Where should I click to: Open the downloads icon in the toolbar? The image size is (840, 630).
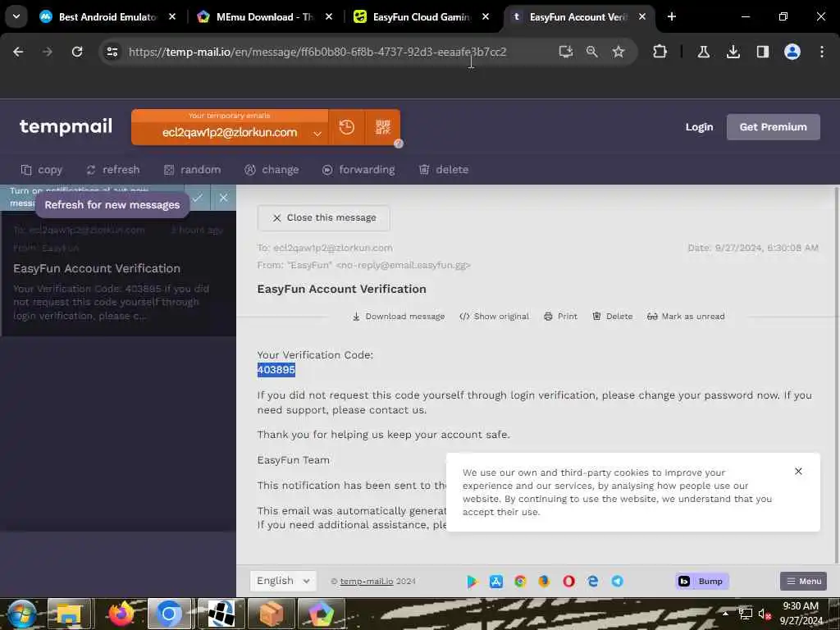tap(733, 52)
